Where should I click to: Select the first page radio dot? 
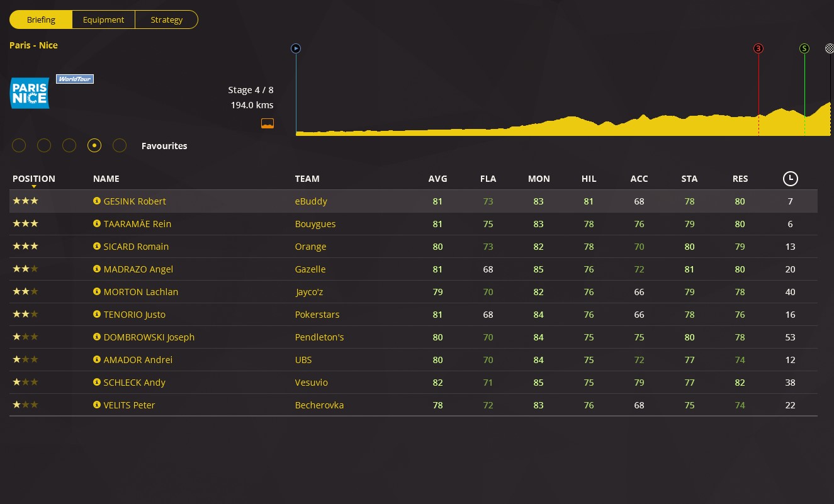coord(19,145)
